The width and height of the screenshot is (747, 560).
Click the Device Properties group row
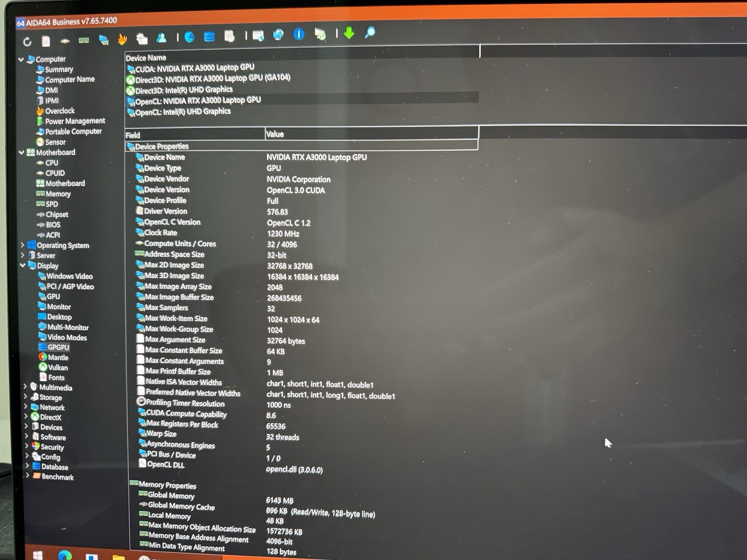[302, 146]
